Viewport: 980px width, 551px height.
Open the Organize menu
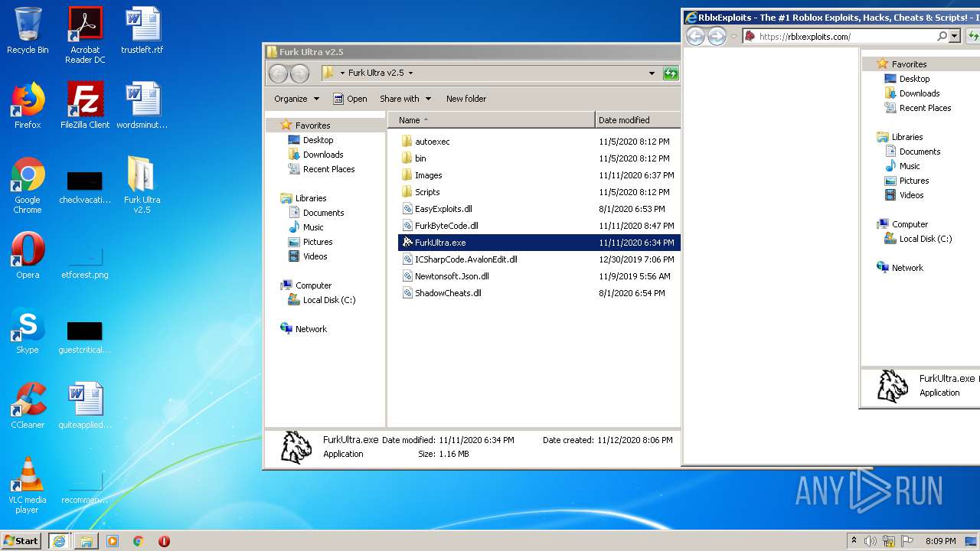click(x=296, y=99)
